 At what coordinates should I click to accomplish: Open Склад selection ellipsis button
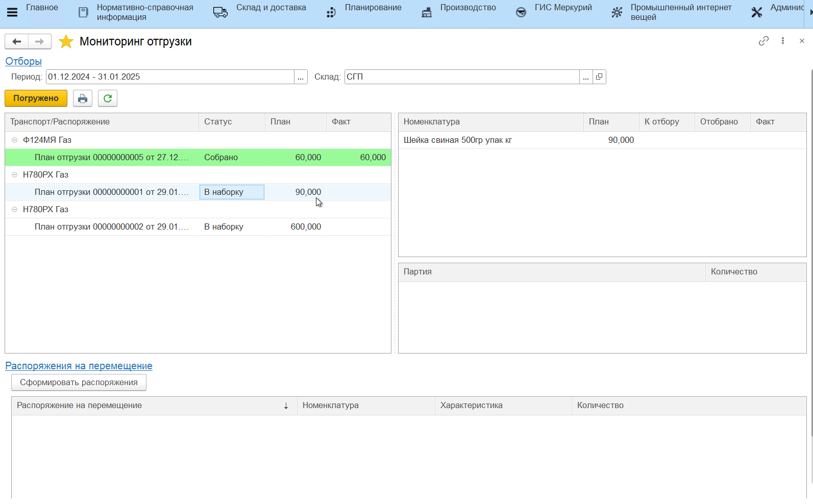click(586, 77)
